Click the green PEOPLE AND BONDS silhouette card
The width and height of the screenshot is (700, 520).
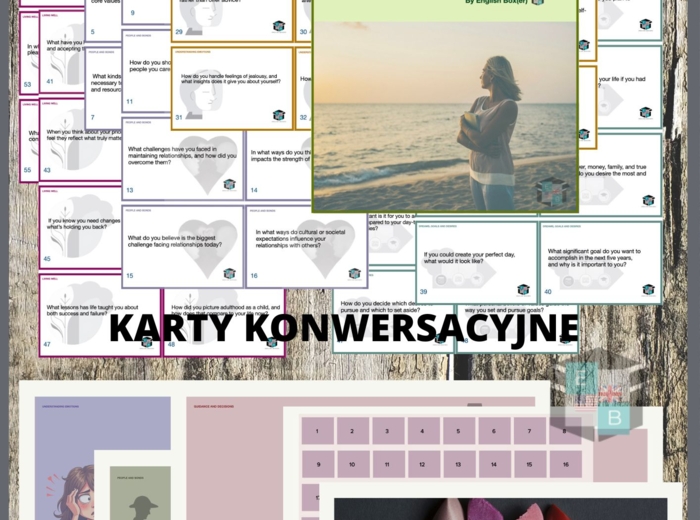[x=140, y=493]
